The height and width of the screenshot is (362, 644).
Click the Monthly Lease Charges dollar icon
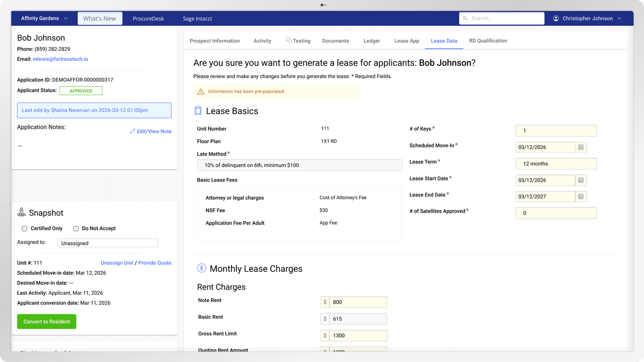[x=202, y=268]
